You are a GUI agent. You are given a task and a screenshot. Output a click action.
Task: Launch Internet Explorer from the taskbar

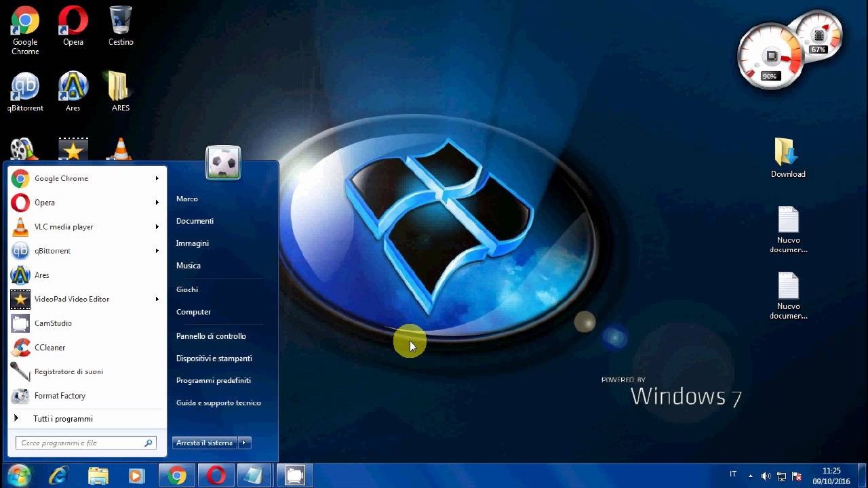click(59, 475)
